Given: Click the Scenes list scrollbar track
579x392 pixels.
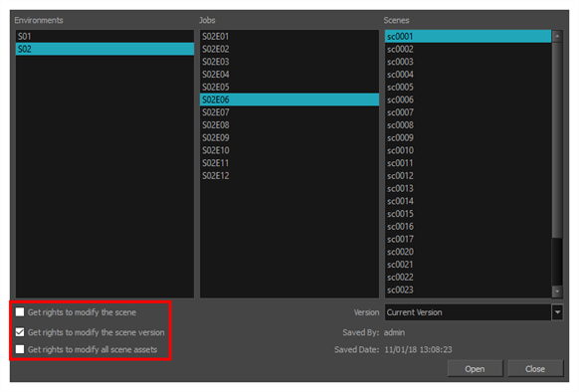Looking at the screenshot, I should [557, 262].
